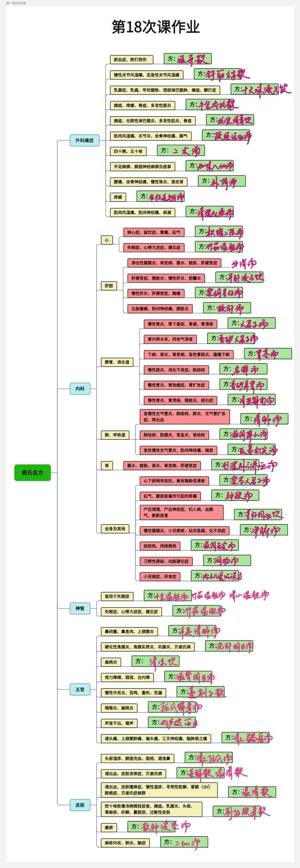
Task: Select the node starting with 渗出性腹膜炎
Action: [x=174, y=263]
